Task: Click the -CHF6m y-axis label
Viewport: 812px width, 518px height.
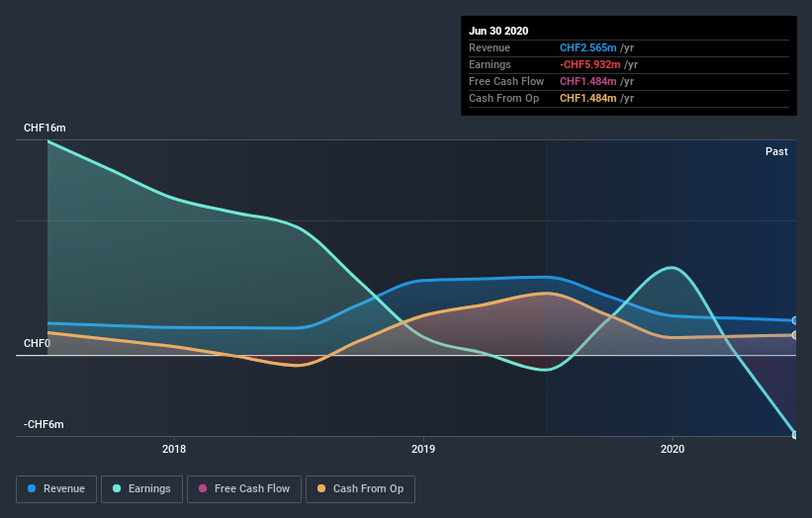Action: [44, 424]
